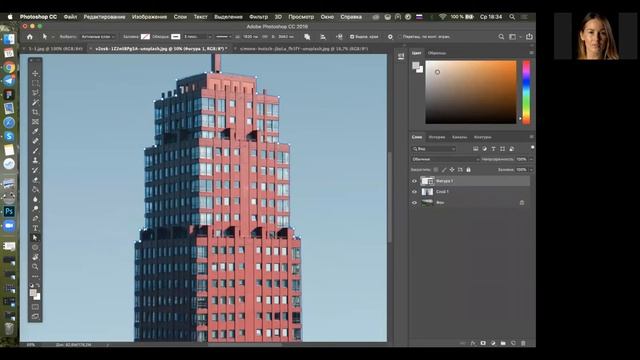The width and height of the screenshot is (640, 360).
Task: Select the Blur tool
Action: 35,199
